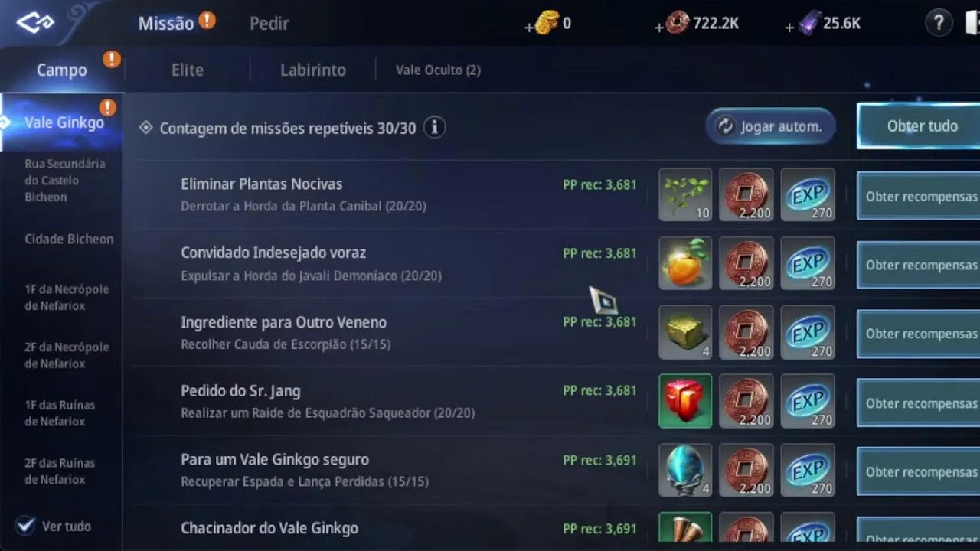Image resolution: width=980 pixels, height=551 pixels.
Task: Open info icon beside repeatable missions count
Action: (434, 127)
